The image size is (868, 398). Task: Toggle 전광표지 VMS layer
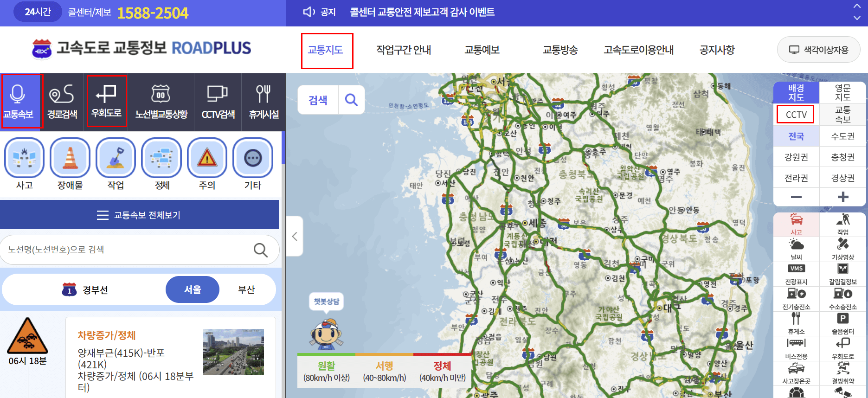tap(796, 274)
